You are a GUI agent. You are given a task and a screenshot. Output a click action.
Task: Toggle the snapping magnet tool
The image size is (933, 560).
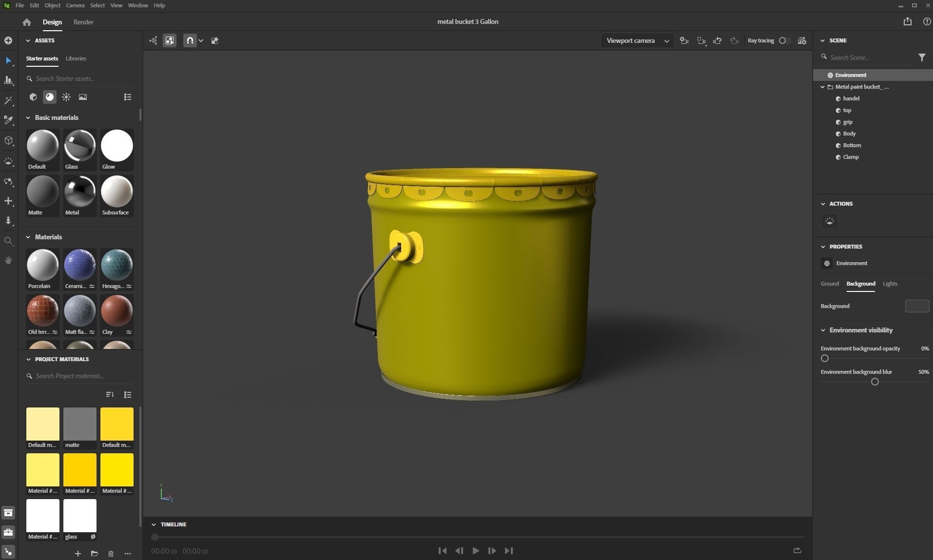(190, 40)
